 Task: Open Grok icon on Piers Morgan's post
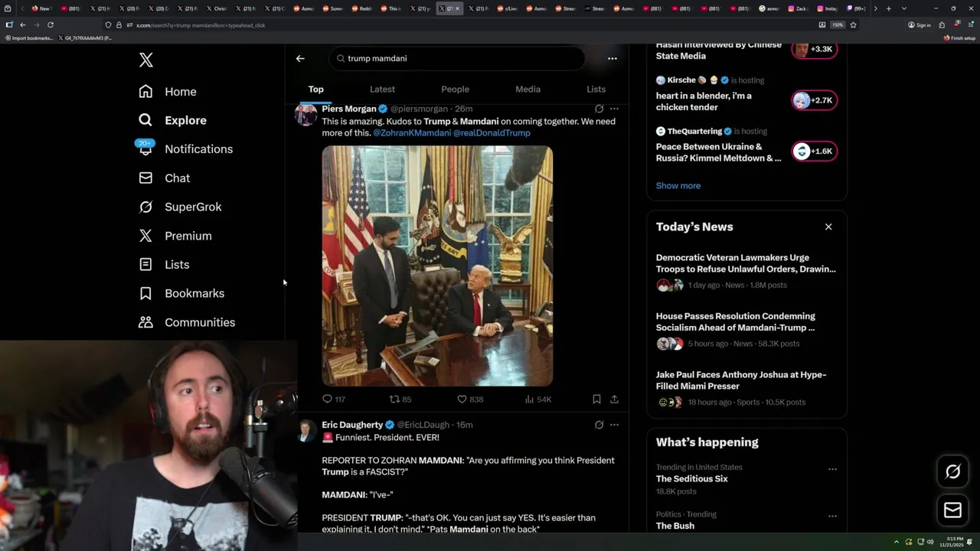point(599,109)
